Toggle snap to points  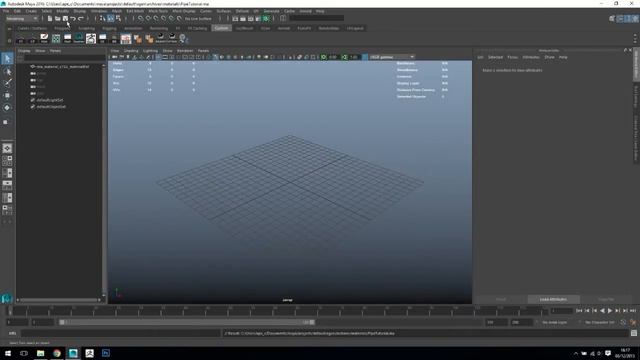pyautogui.click(x=156, y=18)
